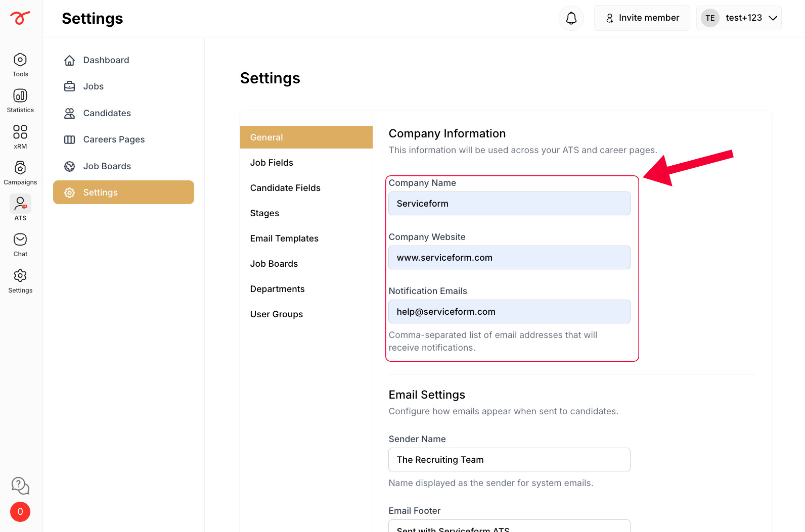Click the 'Comma-separated list' helper text

coord(493,341)
